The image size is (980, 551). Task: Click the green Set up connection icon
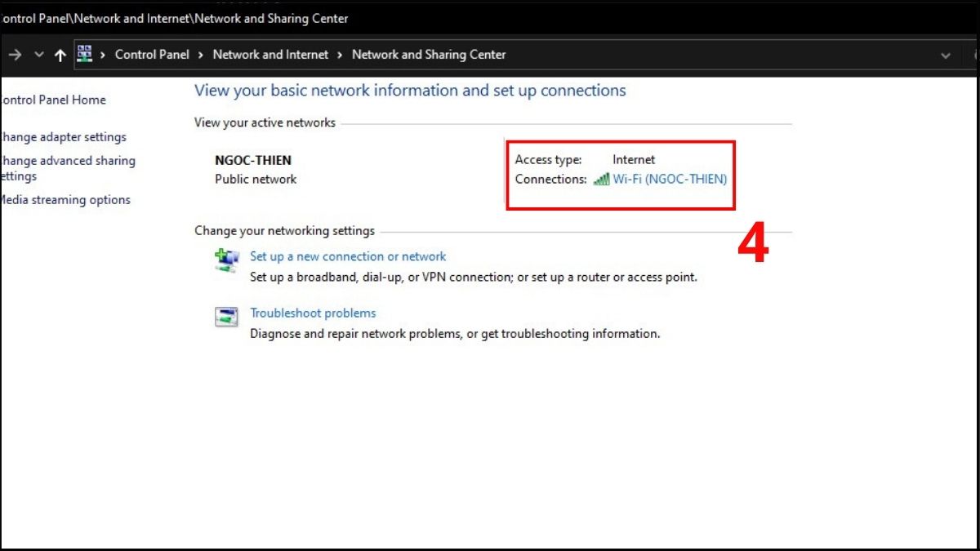[x=226, y=260]
